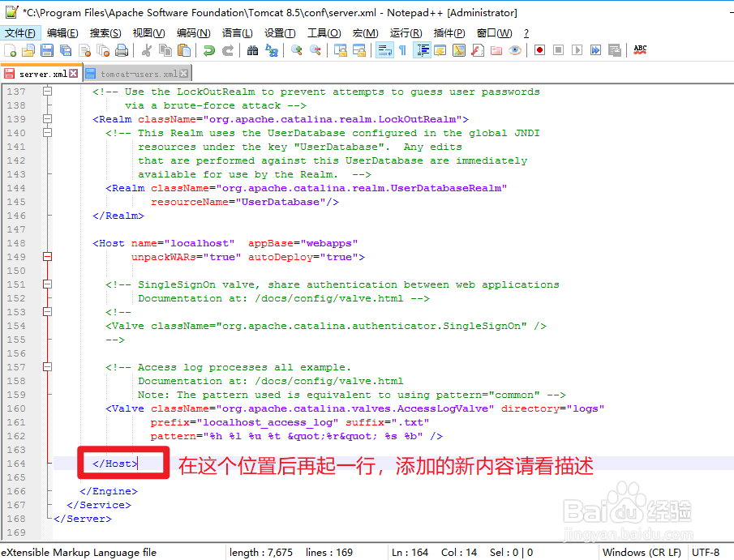Zoom in on the editor
The width and height of the screenshot is (734, 560).
pyautogui.click(x=296, y=50)
